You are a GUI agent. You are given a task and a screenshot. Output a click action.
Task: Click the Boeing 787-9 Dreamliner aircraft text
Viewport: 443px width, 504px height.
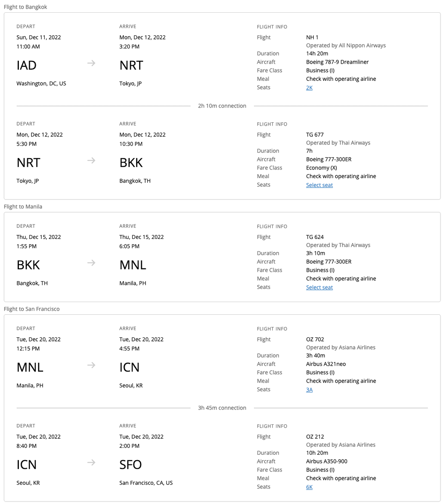point(337,62)
